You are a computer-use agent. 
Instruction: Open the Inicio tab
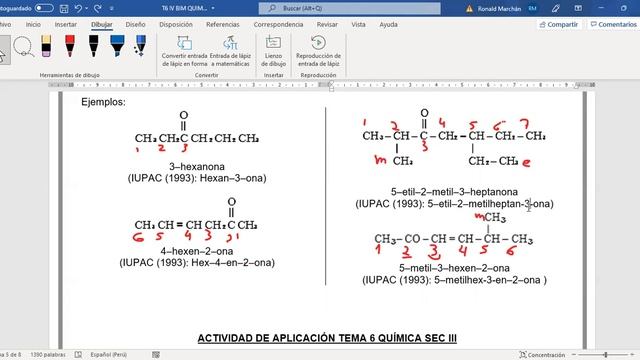pyautogui.click(x=33, y=24)
